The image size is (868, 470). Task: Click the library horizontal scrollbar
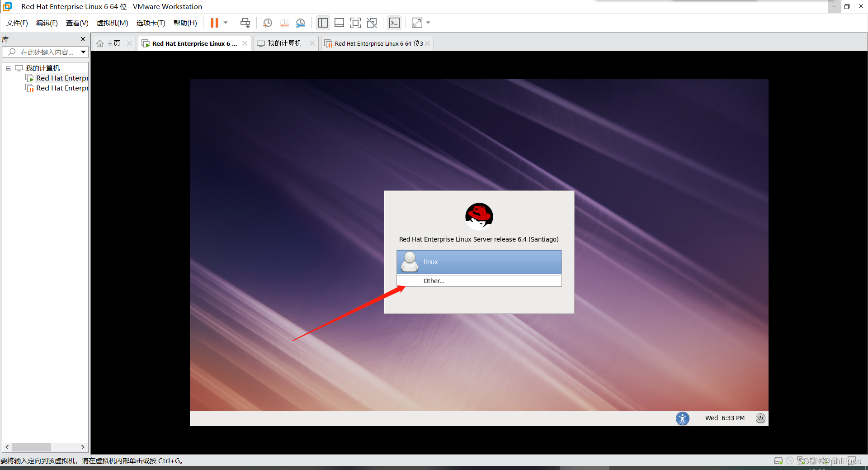pyautogui.click(x=45, y=447)
